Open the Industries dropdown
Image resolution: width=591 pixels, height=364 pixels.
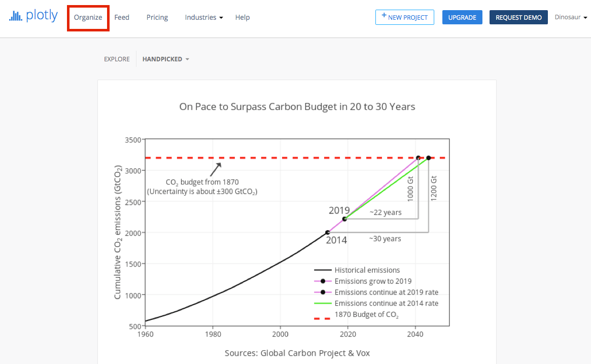click(203, 17)
